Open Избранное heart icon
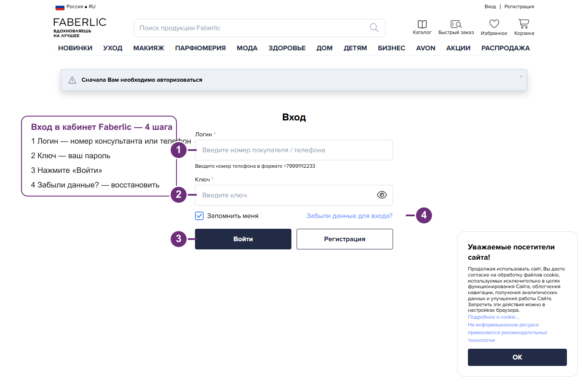This screenshot has height=387, width=588. 494,24
